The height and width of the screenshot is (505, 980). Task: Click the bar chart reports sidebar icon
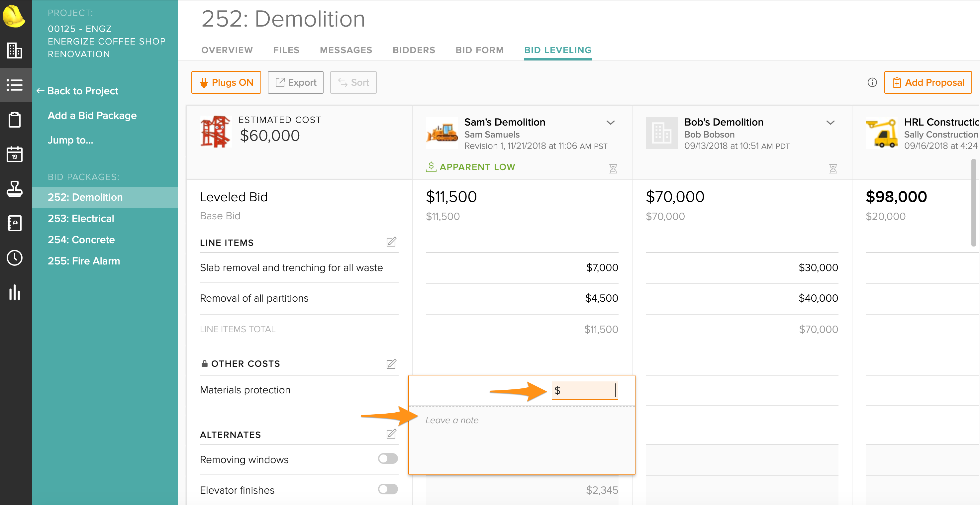[15, 292]
